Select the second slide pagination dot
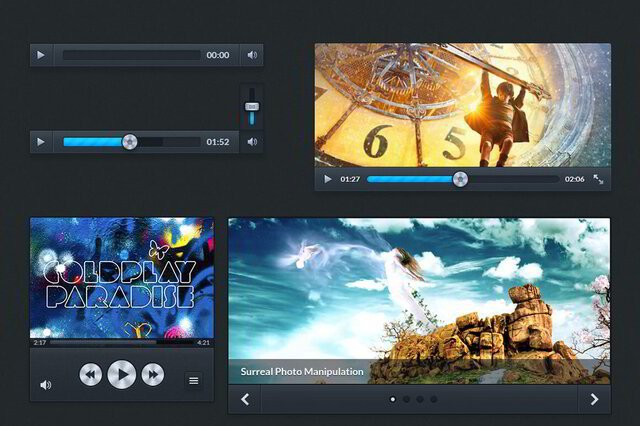The image size is (640, 426). tap(406, 399)
